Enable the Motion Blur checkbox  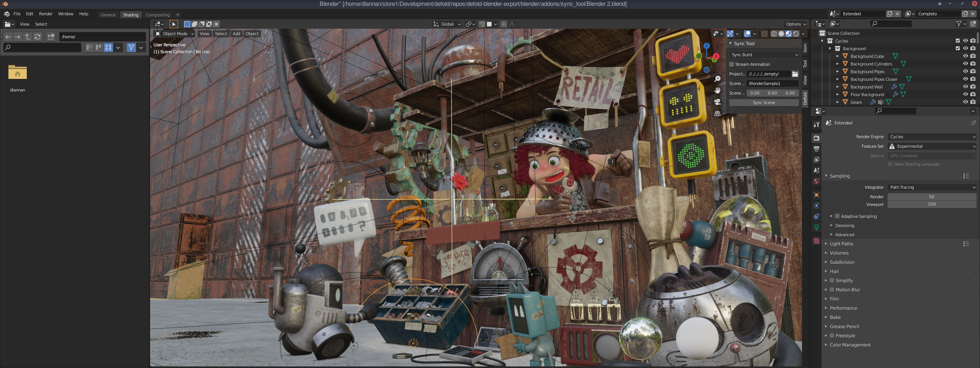coord(832,290)
